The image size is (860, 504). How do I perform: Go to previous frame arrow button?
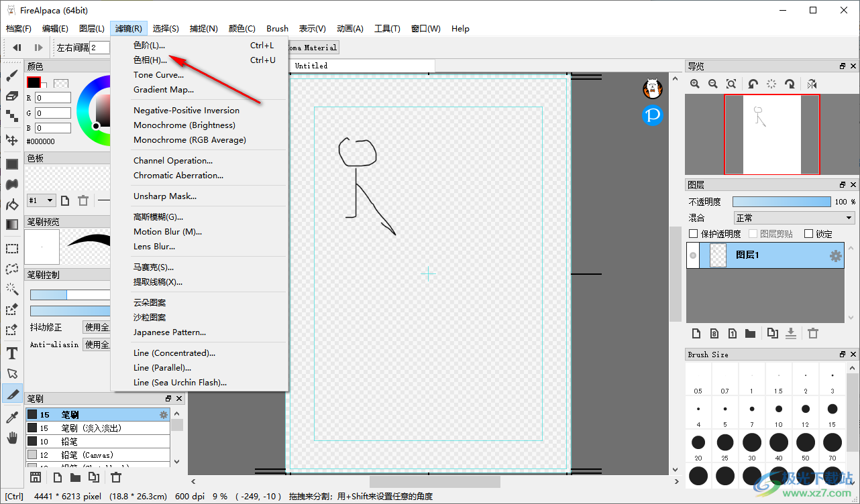pos(17,48)
